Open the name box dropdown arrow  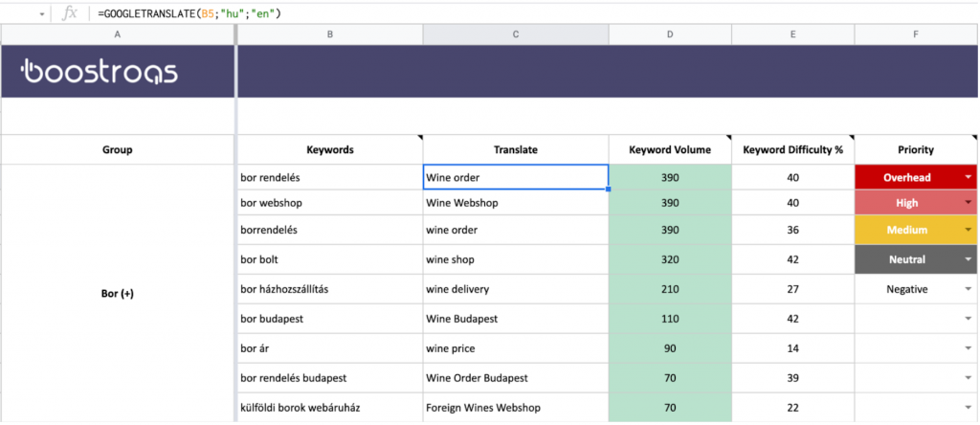(x=42, y=14)
